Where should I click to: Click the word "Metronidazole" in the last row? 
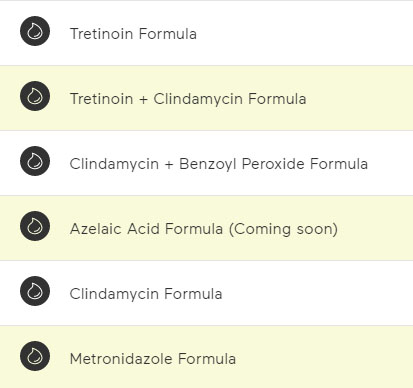pos(121,359)
